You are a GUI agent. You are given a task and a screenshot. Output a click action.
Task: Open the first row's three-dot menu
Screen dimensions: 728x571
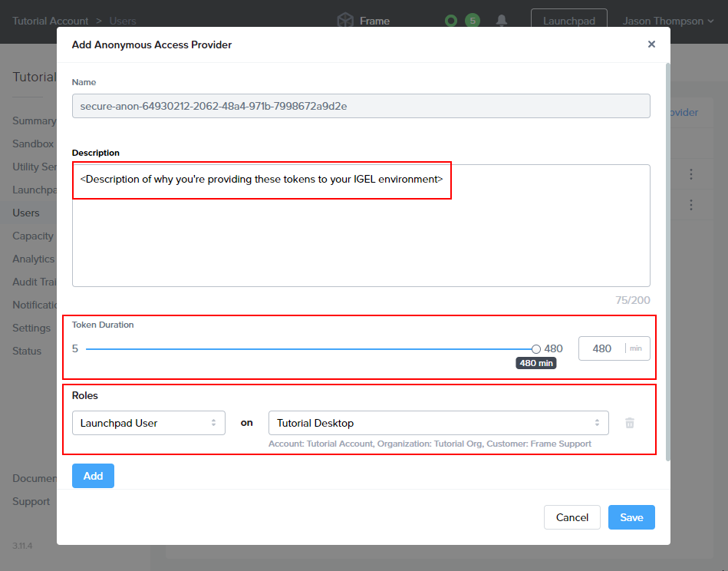[x=690, y=174]
